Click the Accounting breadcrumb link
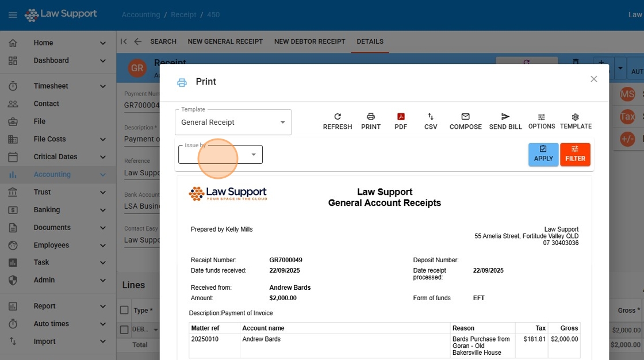The height and width of the screenshot is (360, 644). click(x=141, y=15)
